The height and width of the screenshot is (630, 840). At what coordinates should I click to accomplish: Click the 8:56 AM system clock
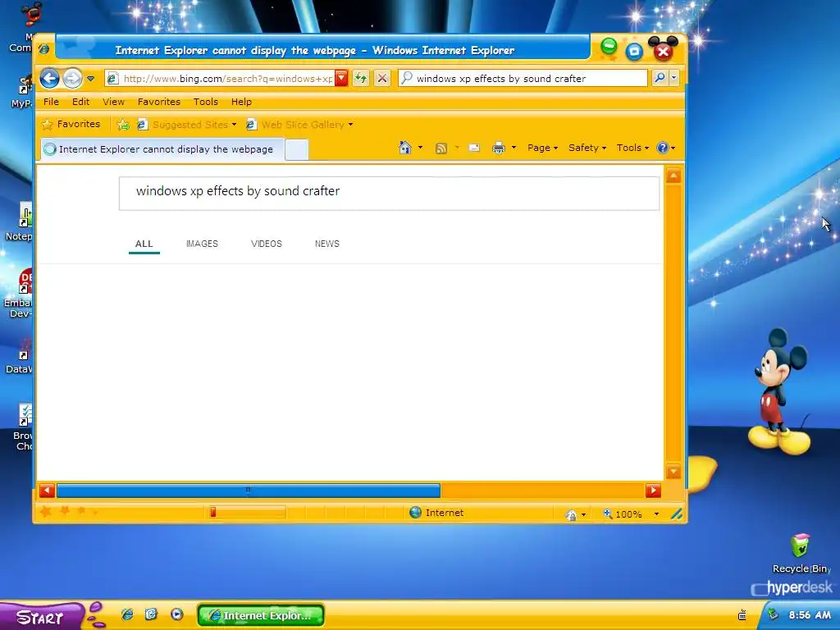click(810, 615)
